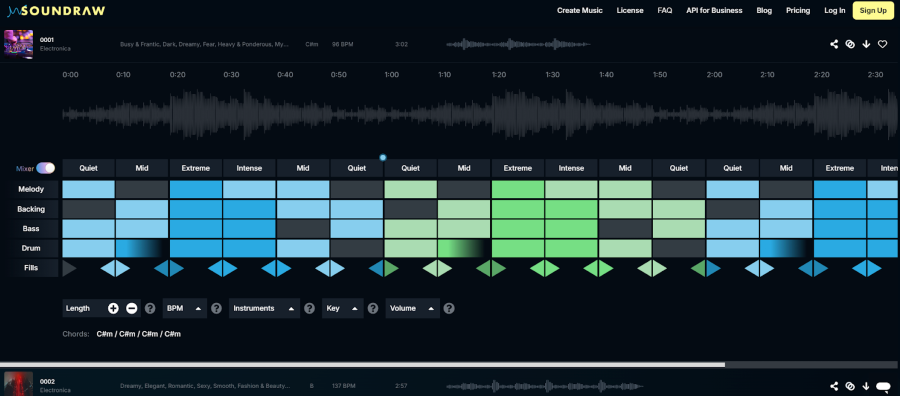Copy link icon for track 0002

click(850, 386)
